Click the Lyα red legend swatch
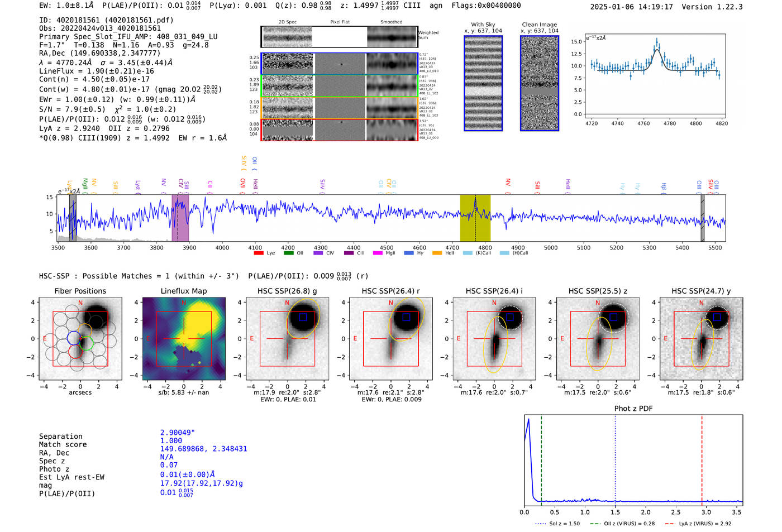 (x=258, y=253)
